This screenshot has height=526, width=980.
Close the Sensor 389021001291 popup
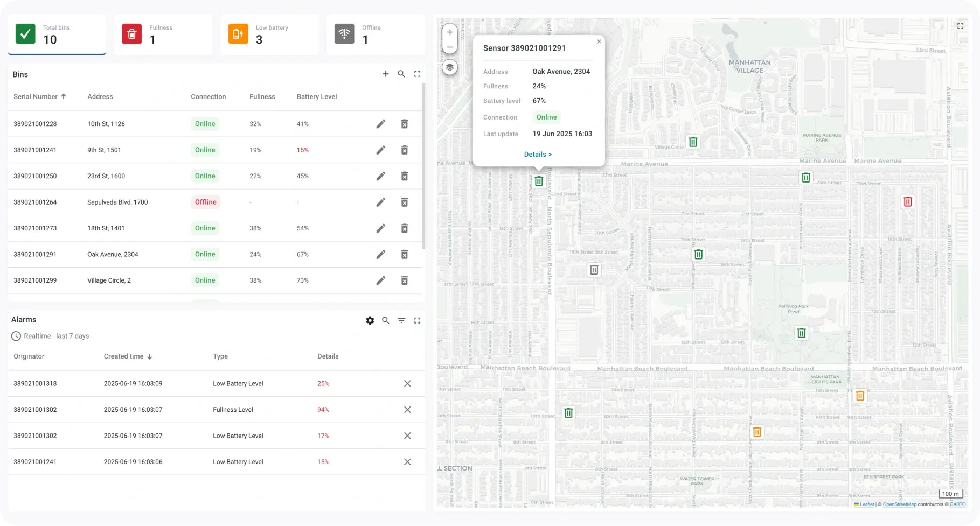tap(599, 41)
